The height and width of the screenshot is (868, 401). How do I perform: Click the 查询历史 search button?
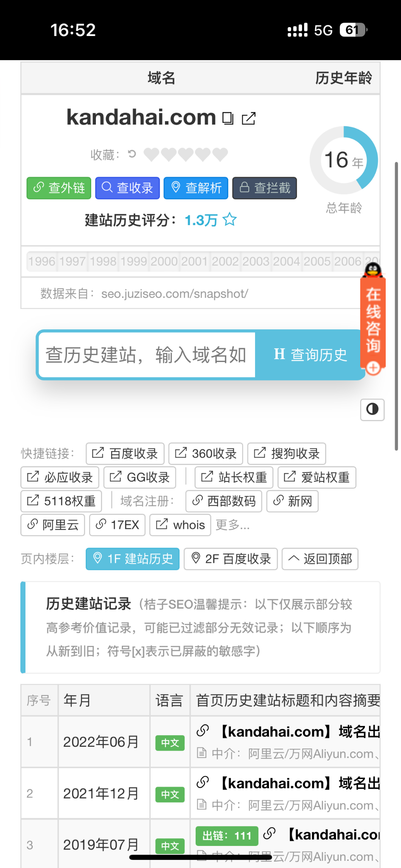pyautogui.click(x=310, y=355)
